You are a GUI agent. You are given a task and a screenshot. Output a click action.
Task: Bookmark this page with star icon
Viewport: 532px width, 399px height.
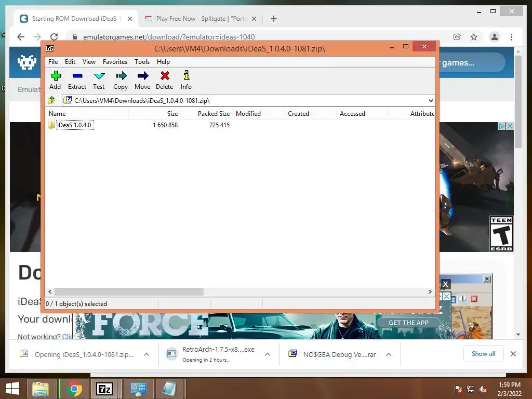point(474,37)
